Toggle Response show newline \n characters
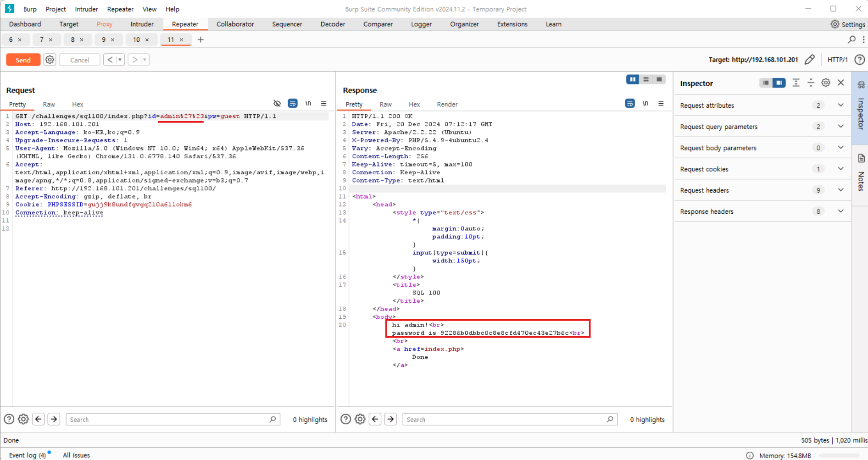 [645, 104]
